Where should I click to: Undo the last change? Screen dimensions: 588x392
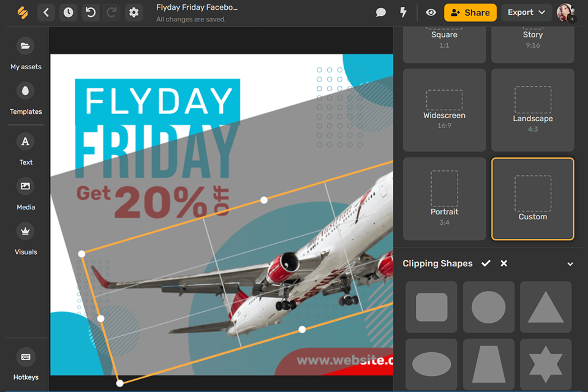(x=91, y=13)
